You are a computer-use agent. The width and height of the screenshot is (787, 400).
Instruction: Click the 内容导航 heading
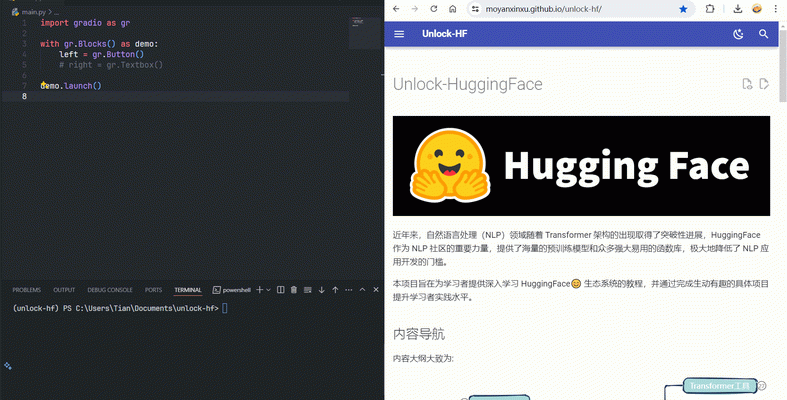pos(419,334)
